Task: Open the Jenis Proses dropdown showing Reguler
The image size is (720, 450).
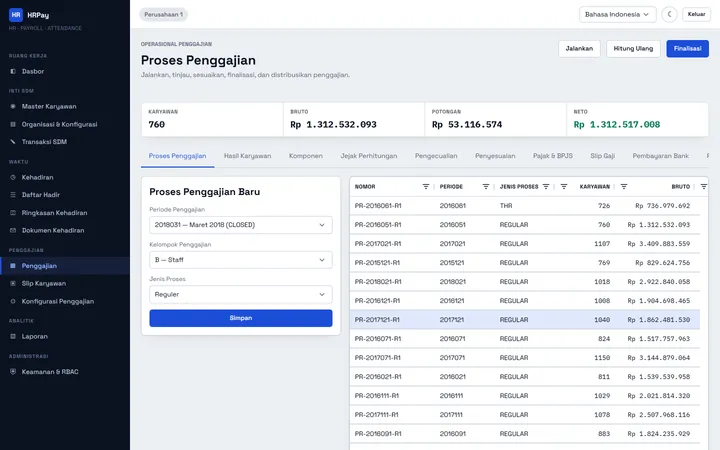Action: [241, 294]
